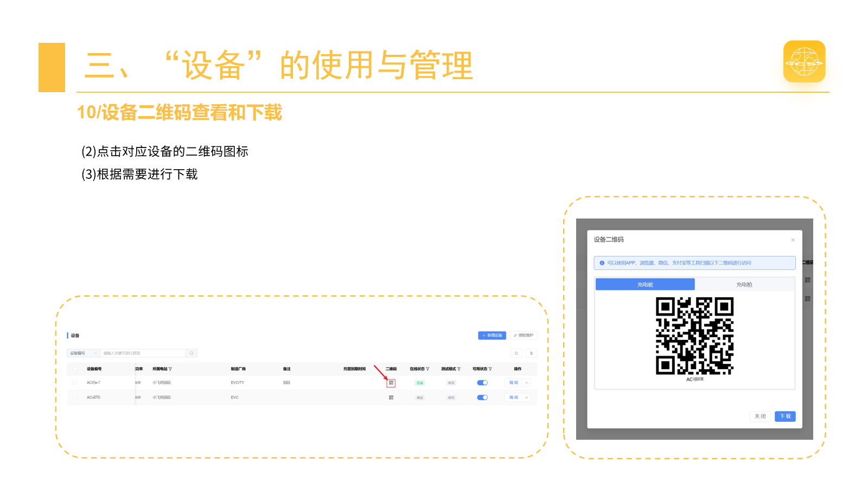868x488 pixels.
Task: Click the 关闭 button in the dialog
Action: click(x=760, y=416)
